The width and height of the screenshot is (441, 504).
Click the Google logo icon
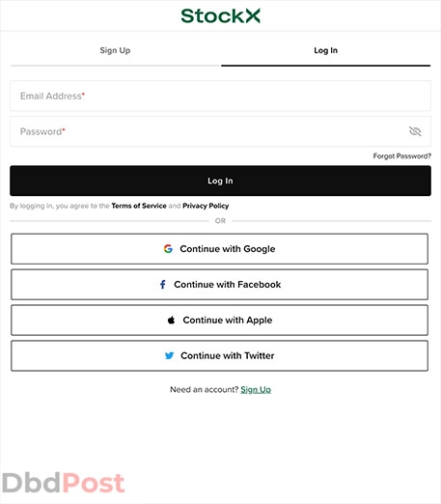pyautogui.click(x=168, y=249)
